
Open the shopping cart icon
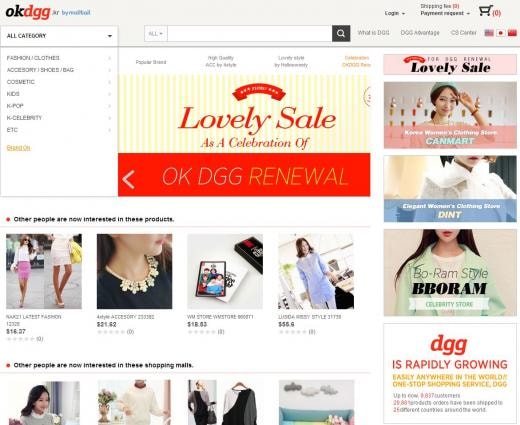(x=485, y=11)
